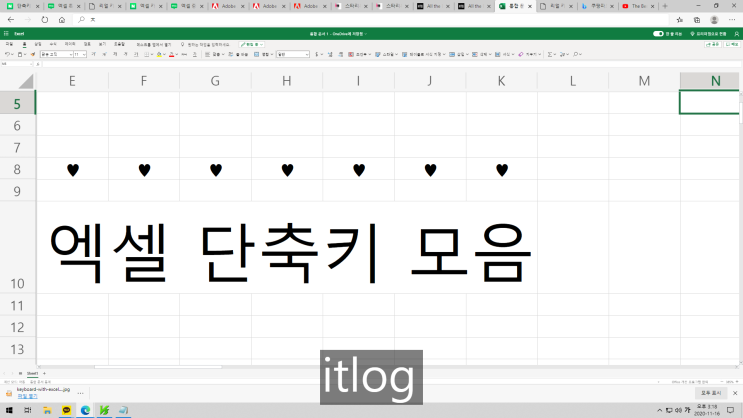
Task: Open the File menu tab
Action: [9, 44]
